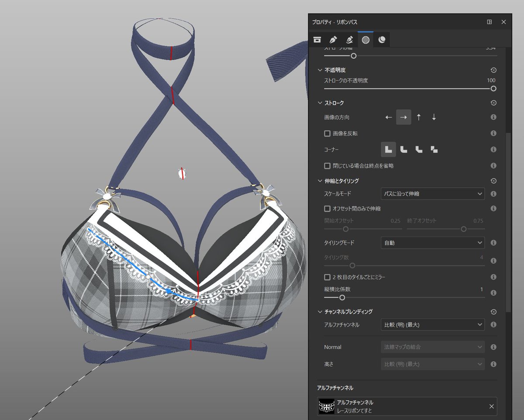524x420 pixels.
Task: Show info for 画像の方向
Action: pos(493,117)
